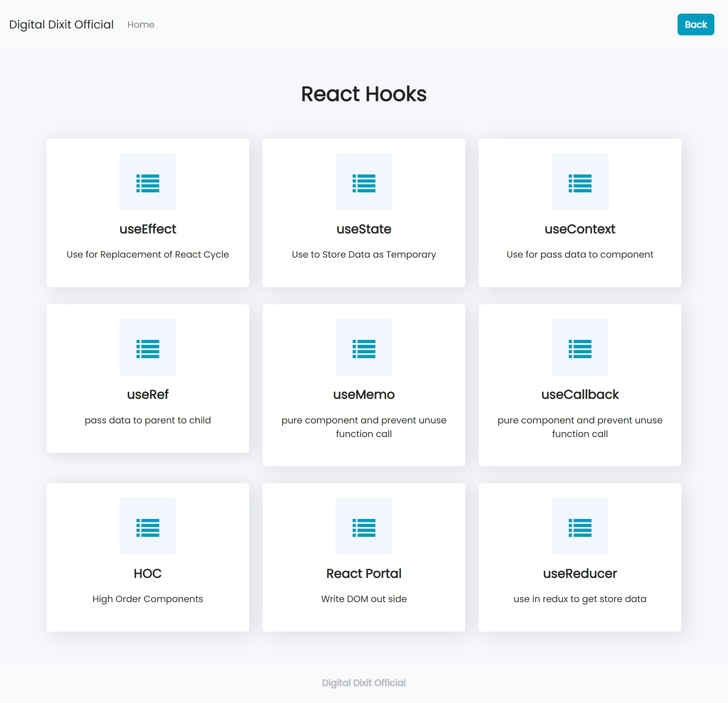Click the useState card list icon
Viewport: 728px width, 703px height.
(364, 183)
